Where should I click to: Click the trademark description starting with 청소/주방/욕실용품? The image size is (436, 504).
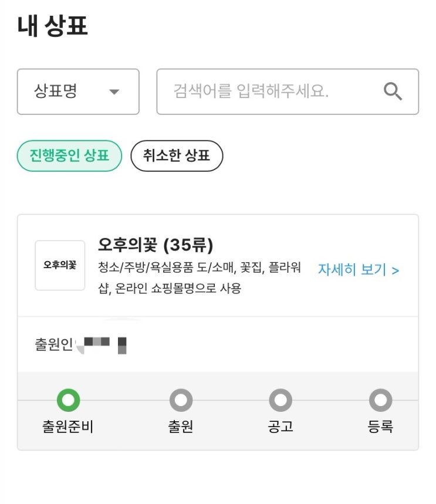coord(200,278)
